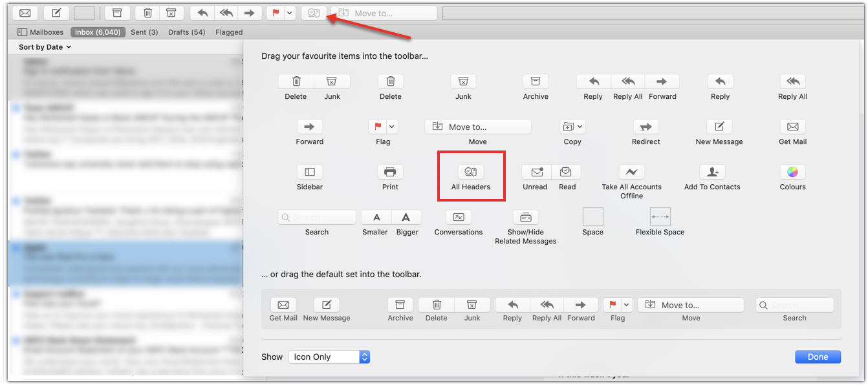Click the Take All Accounts Offline icon
868x385 pixels.
click(631, 172)
